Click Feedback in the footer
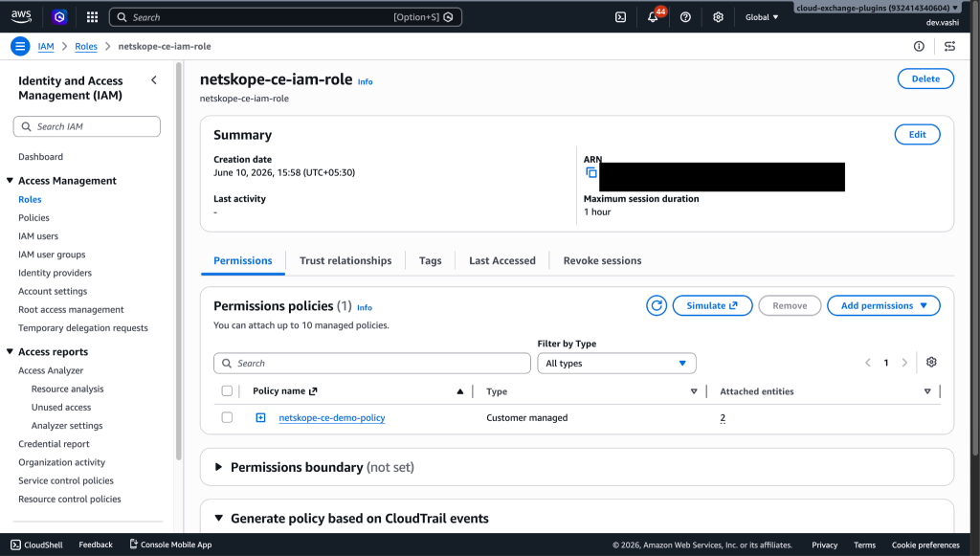Viewport: 980px width, 556px height. (96, 545)
